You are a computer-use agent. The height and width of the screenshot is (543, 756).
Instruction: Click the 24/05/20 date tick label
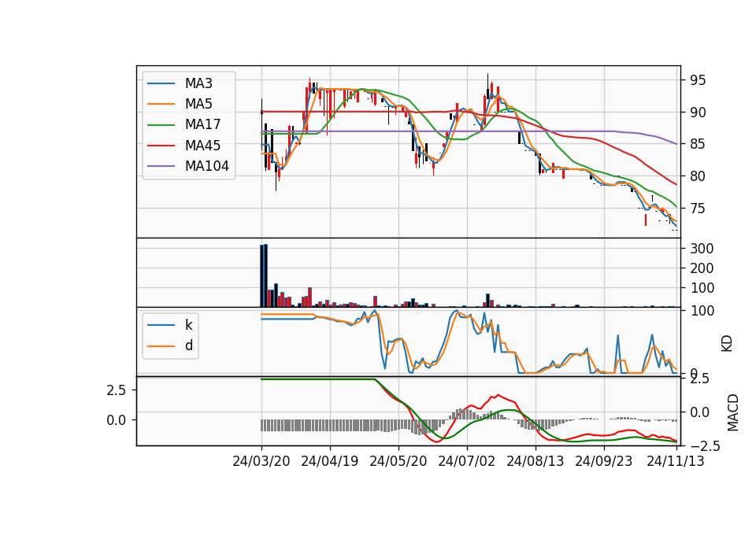(x=398, y=461)
